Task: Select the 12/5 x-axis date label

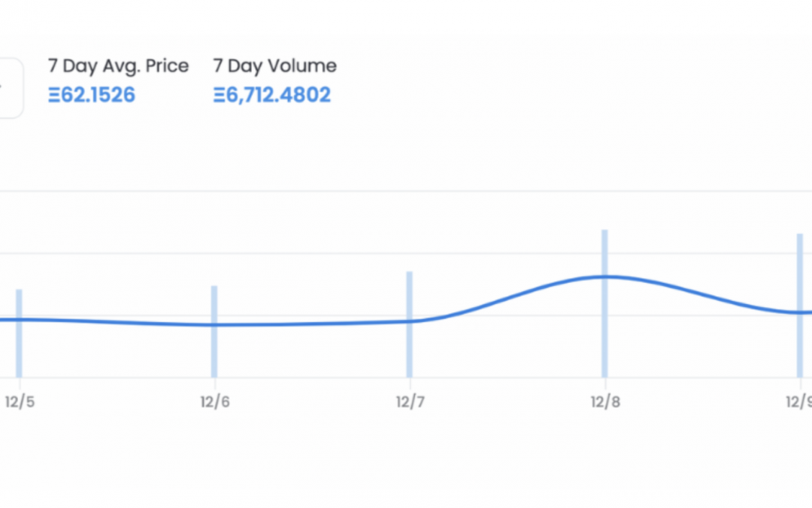Action: 20,402
